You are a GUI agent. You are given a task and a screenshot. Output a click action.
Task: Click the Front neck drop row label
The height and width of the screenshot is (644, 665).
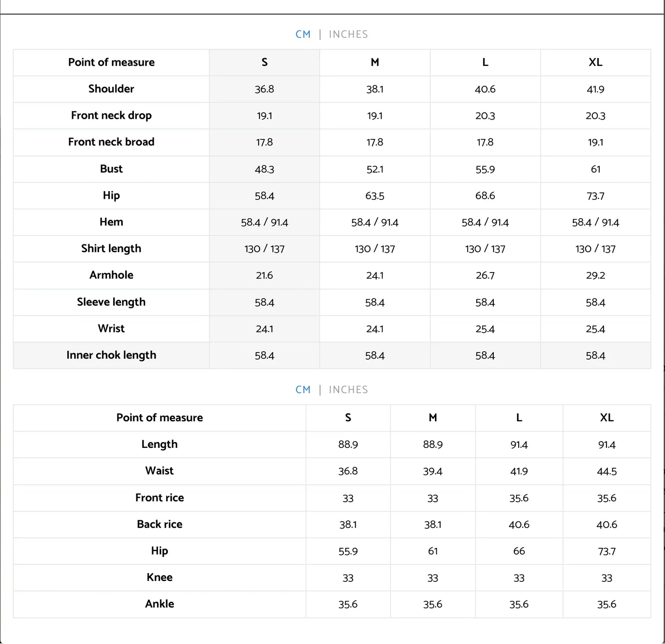111,116
